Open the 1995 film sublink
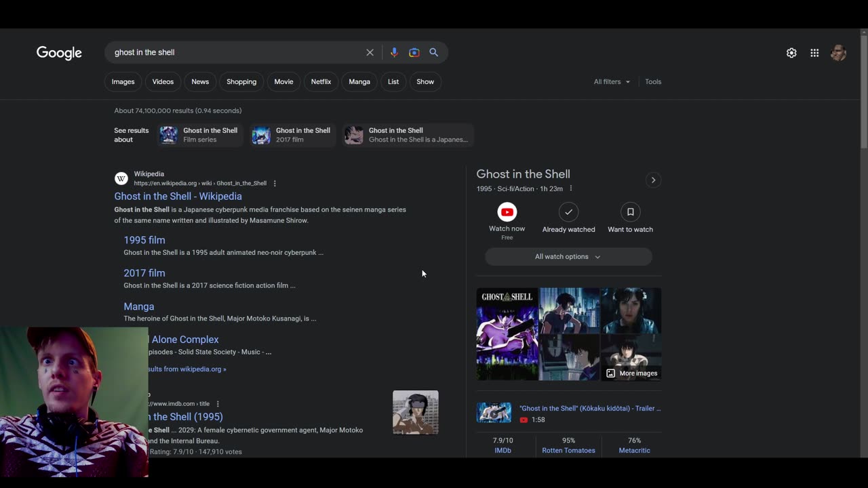The width and height of the screenshot is (868, 488). [144, 240]
